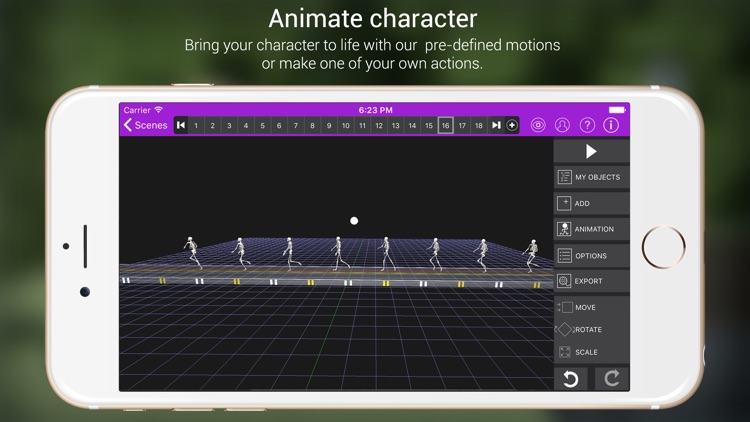Viewport: 750px width, 422px height.
Task: Open the Options menu
Action: click(591, 255)
